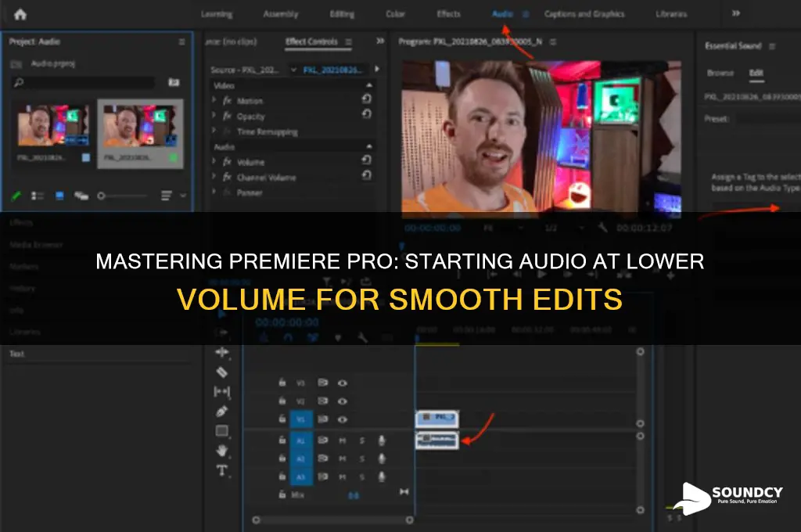Switch Project panel to list view
Viewport: 801px width, 532px height.
(x=38, y=196)
